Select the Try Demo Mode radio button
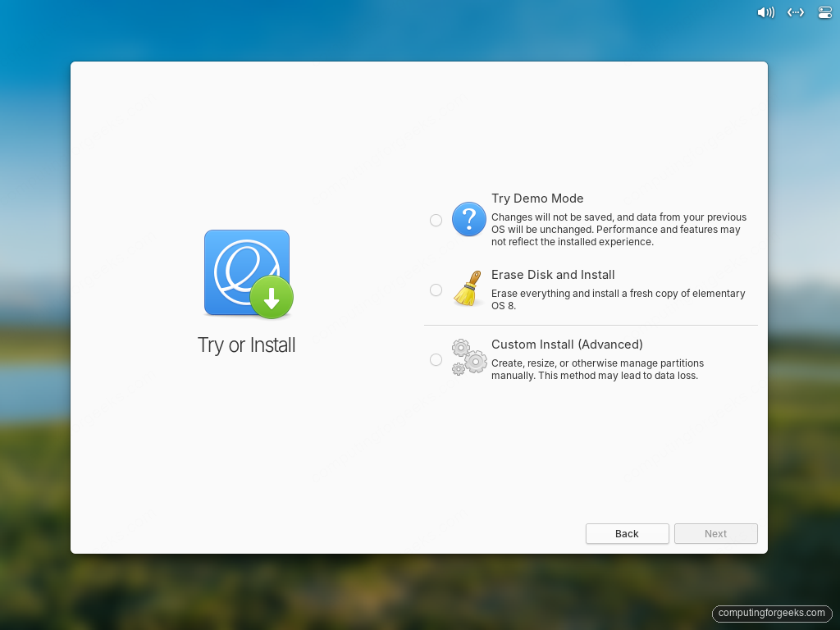840x630 pixels. [436, 220]
